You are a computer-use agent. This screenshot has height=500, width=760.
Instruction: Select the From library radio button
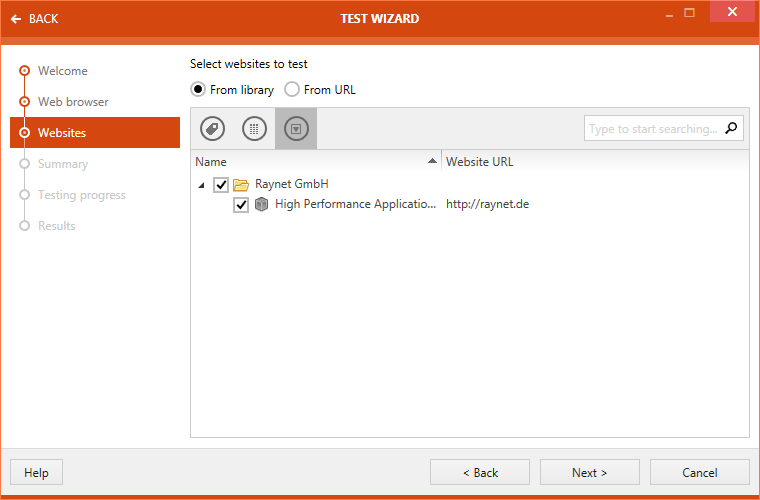point(198,90)
